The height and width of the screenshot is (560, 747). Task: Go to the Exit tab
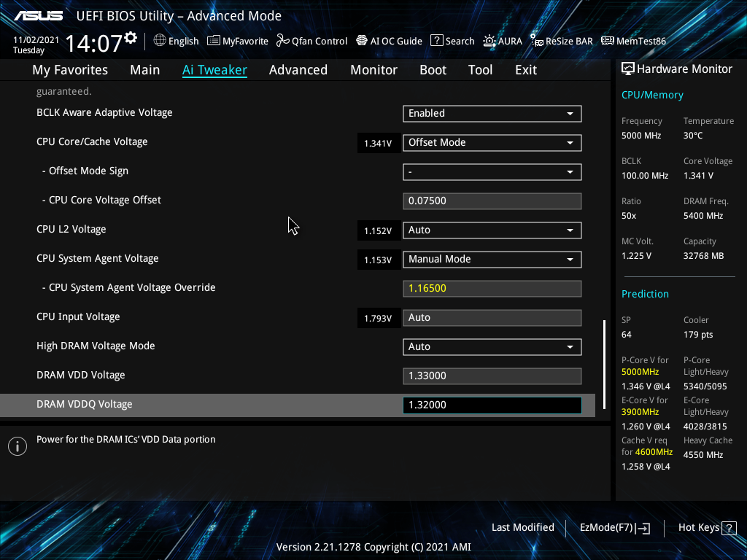pyautogui.click(x=526, y=70)
